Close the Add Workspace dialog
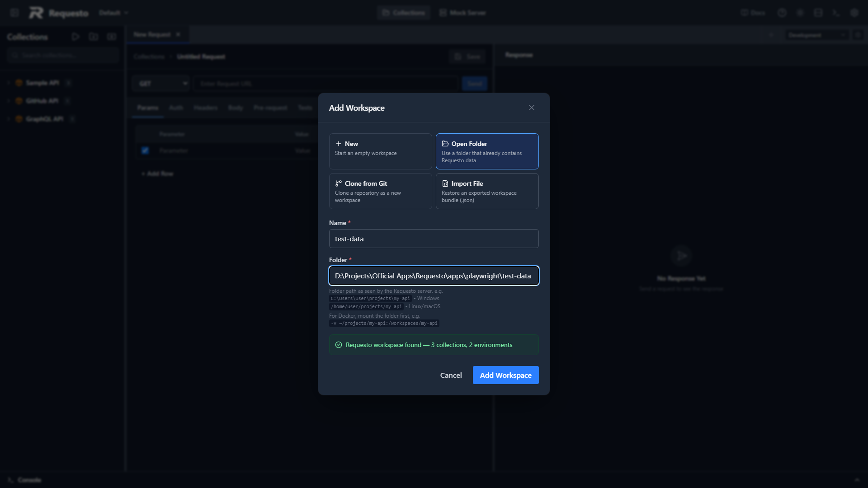Viewport: 868px width, 488px height. (532, 108)
